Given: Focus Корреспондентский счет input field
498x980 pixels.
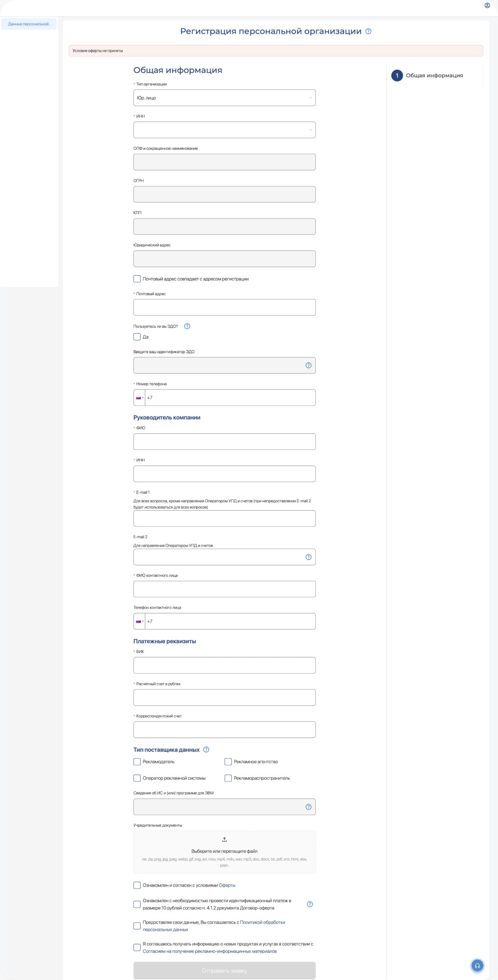Looking at the screenshot, I should coord(225,730).
